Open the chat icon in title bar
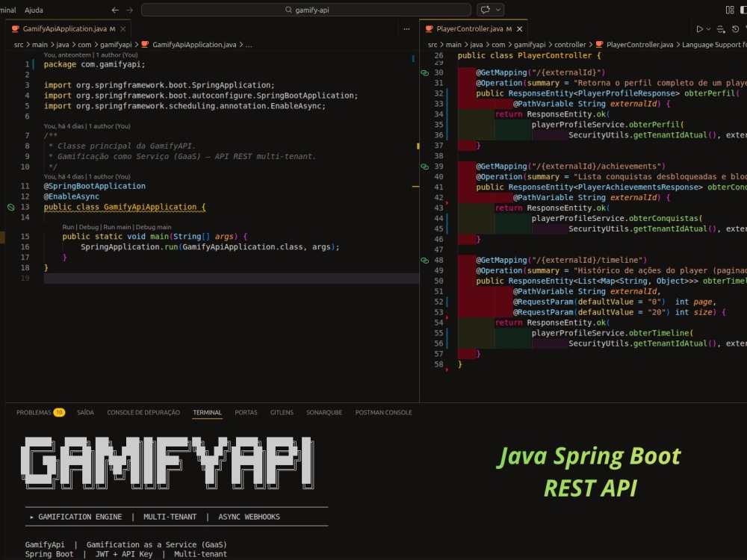This screenshot has height=560, width=747. 486,10
